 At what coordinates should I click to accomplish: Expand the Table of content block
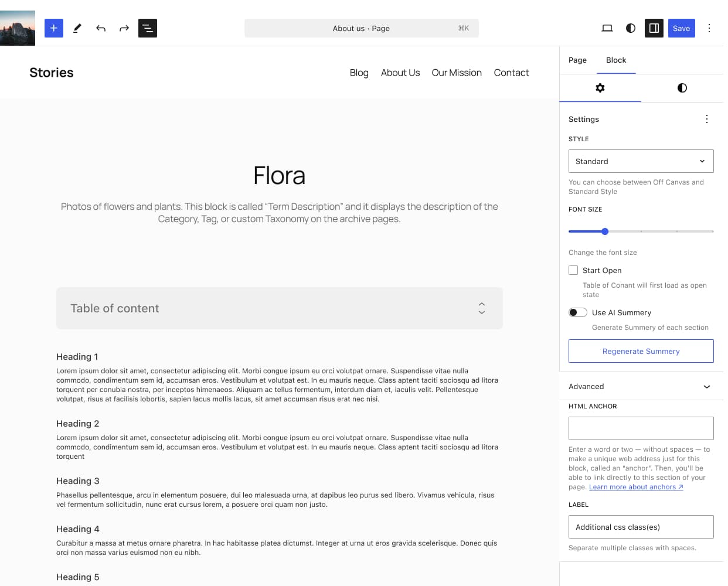(x=481, y=308)
